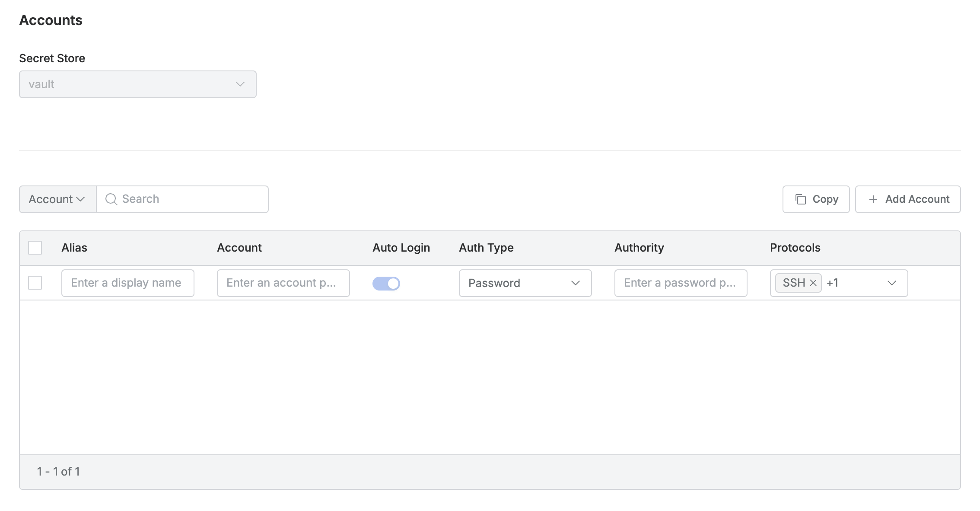Click the Copy button icon
Viewport: 980px width, 511px height.
click(801, 199)
